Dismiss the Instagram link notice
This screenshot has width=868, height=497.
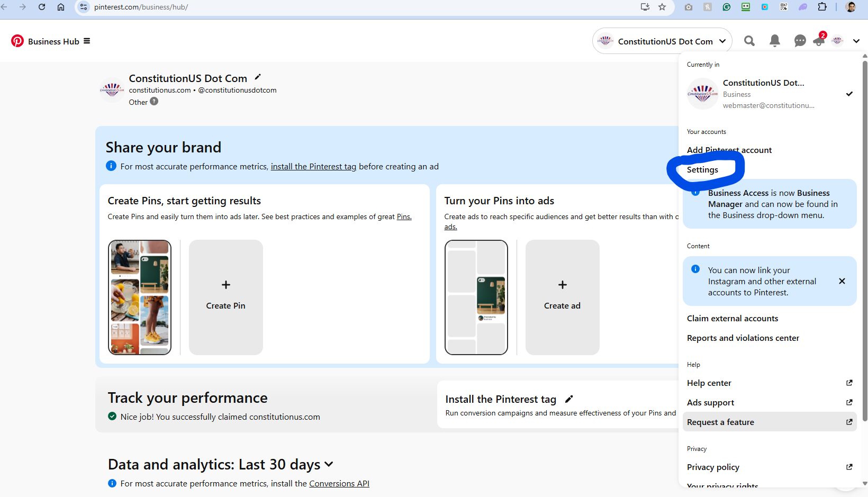[x=842, y=281]
